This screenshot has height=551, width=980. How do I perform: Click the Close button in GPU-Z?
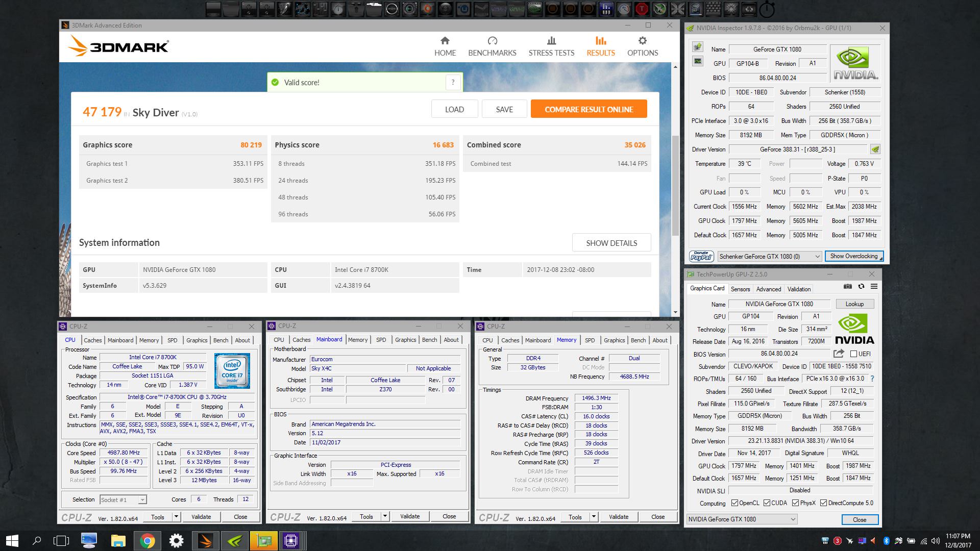click(860, 519)
